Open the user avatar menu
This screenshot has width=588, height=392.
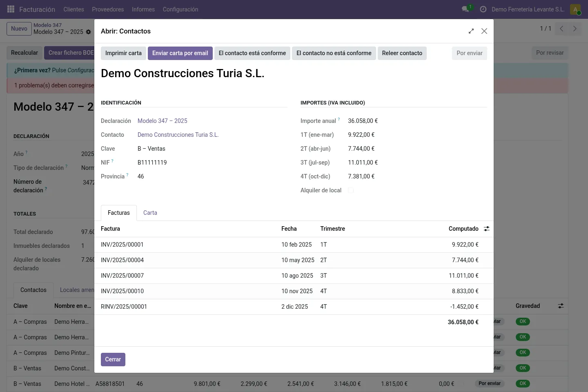575,9
